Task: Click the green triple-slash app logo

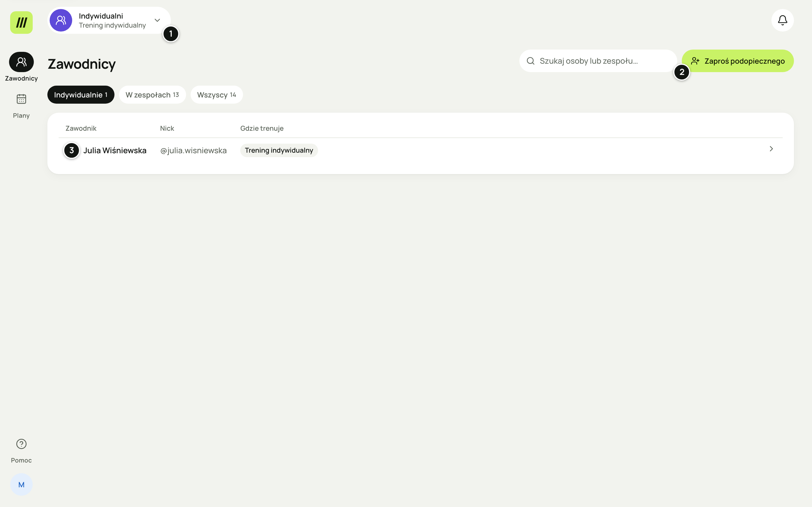Action: pyautogui.click(x=21, y=23)
